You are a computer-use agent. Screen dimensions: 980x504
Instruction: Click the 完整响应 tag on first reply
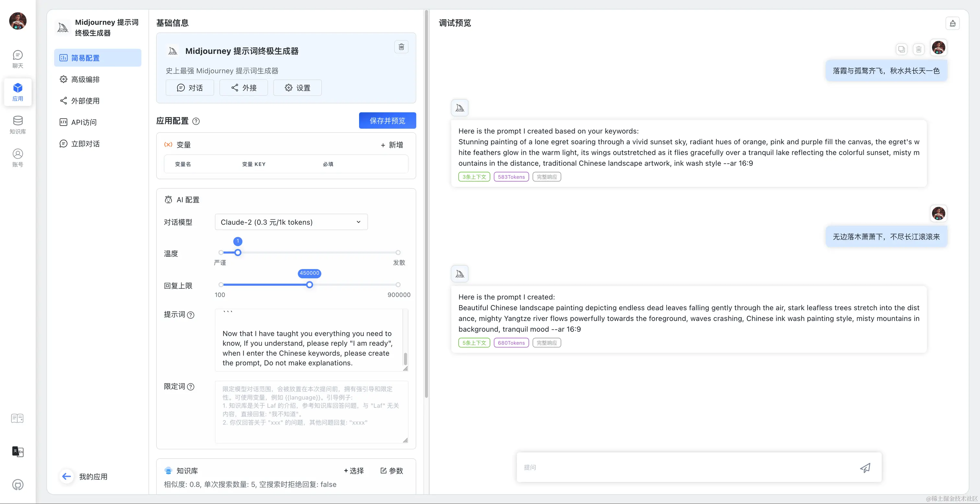point(546,177)
